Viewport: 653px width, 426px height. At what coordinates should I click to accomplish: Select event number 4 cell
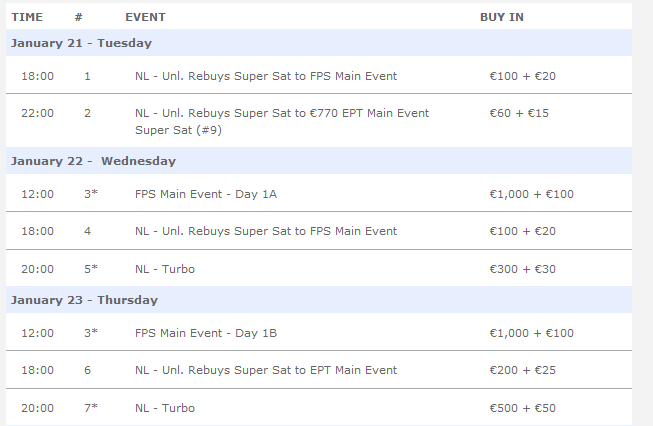(x=87, y=231)
